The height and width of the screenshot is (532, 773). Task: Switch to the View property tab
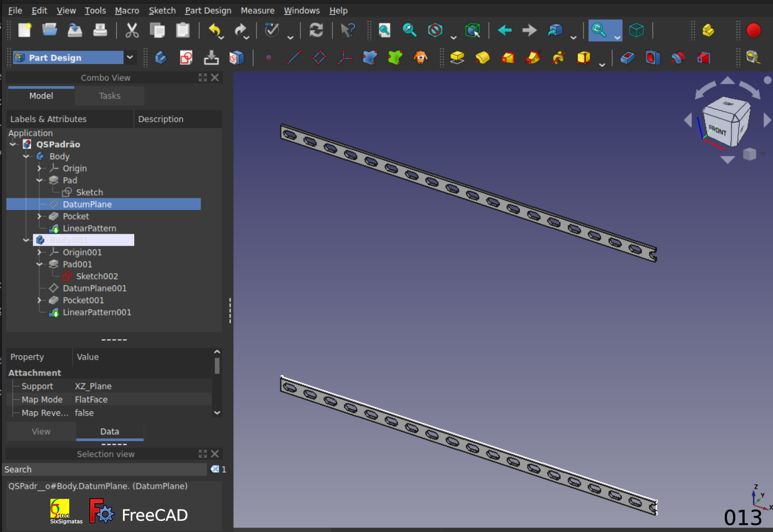[x=41, y=432]
